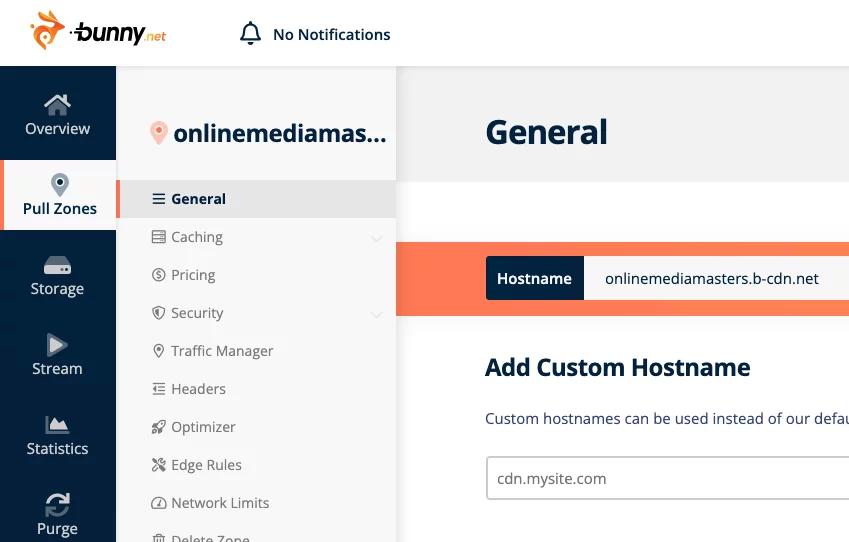
Task: Click the onlinemediamasters.b-cdn.net hostname value
Action: [x=711, y=279]
